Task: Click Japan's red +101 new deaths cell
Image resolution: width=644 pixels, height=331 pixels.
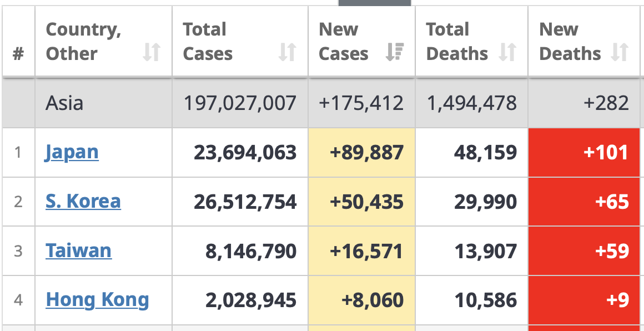Action: tap(584, 152)
